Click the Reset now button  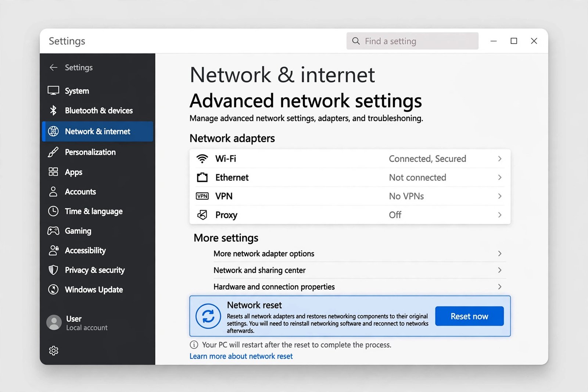[469, 316]
